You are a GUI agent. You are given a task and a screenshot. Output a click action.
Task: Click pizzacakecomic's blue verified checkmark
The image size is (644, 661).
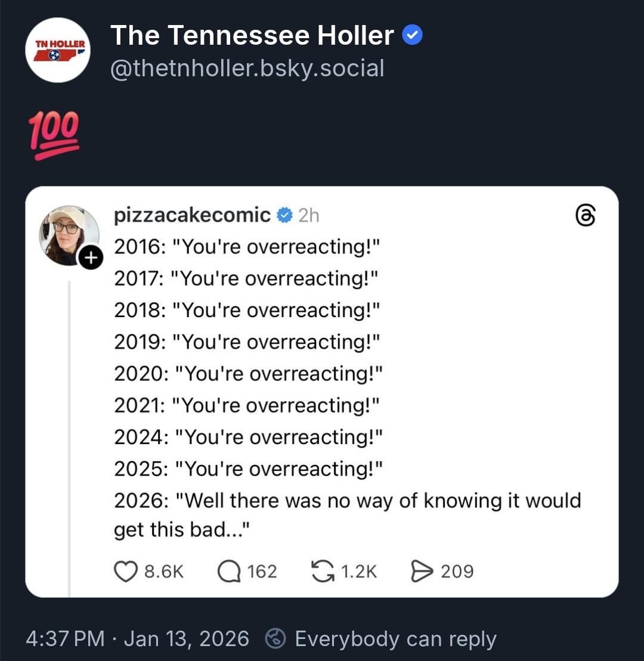(x=285, y=215)
